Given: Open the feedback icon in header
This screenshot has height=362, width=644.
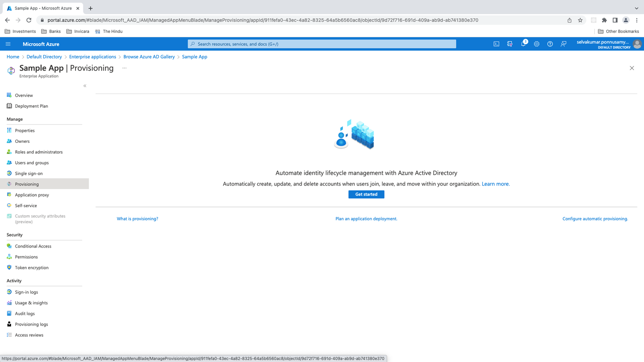Looking at the screenshot, I should (x=563, y=44).
